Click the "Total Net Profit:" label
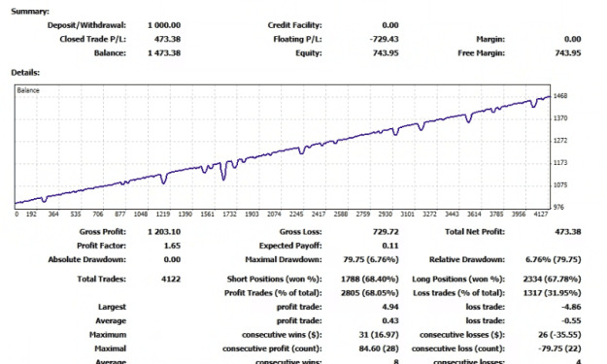This screenshot has height=364, width=607. [475, 232]
